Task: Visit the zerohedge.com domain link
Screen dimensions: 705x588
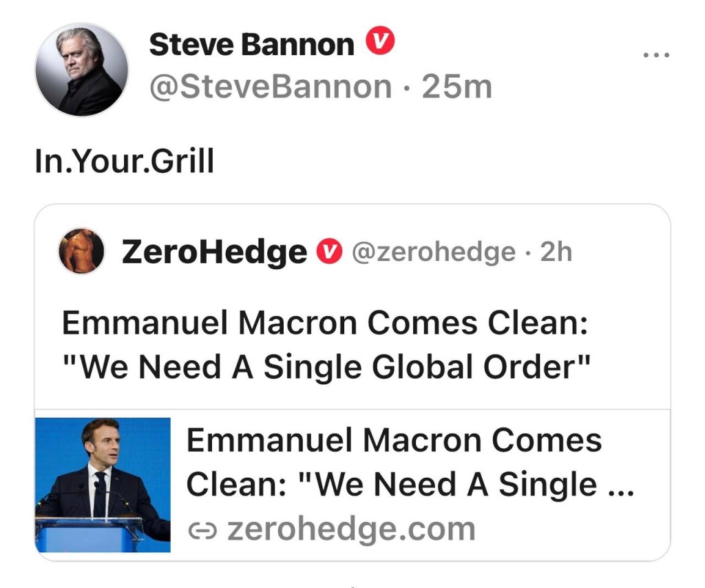Action: click(350, 529)
